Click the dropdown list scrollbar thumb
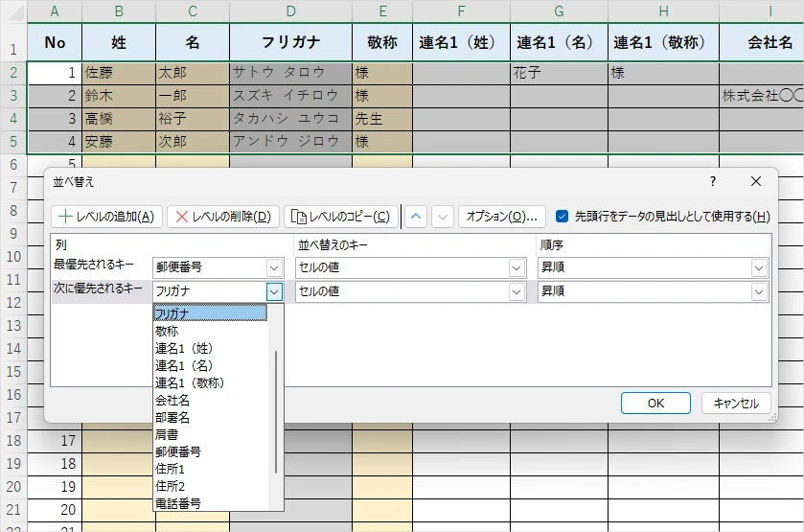Screen dimensions: 804x532 click(x=276, y=412)
